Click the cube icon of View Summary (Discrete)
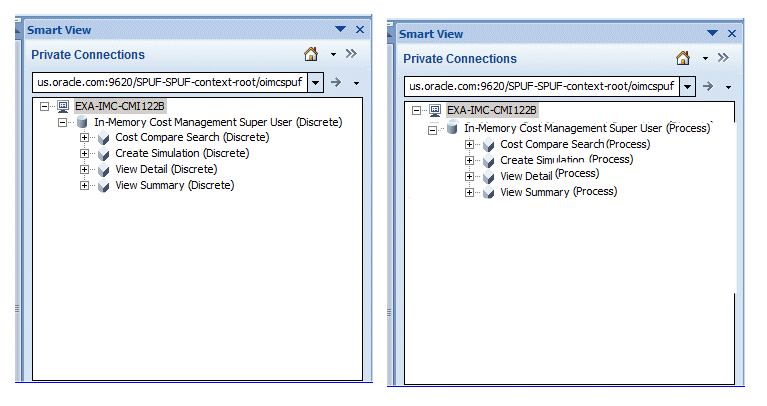The height and width of the screenshot is (406, 767). point(103,186)
